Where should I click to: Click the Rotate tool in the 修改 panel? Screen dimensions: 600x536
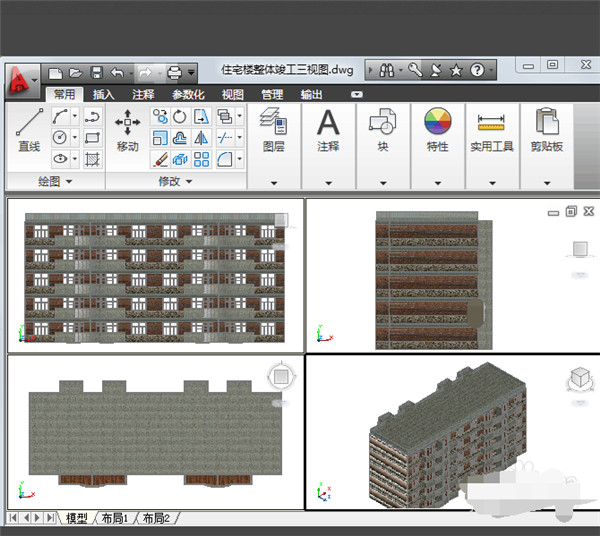pyautogui.click(x=180, y=117)
